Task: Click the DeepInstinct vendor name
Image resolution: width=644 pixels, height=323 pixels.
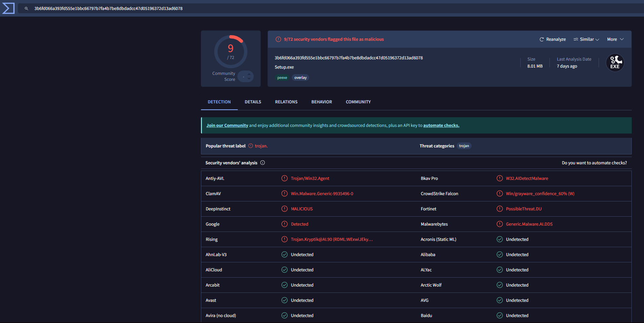Action: tap(218, 209)
